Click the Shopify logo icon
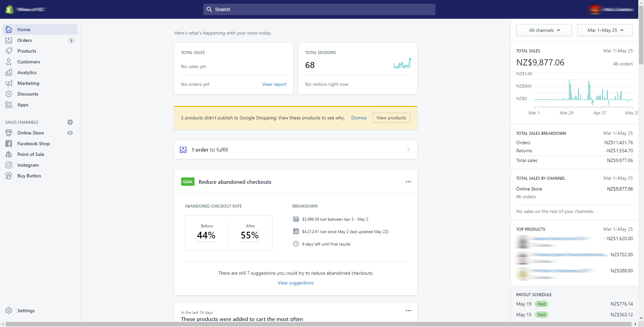Image resolution: width=644 pixels, height=327 pixels. 9,9
